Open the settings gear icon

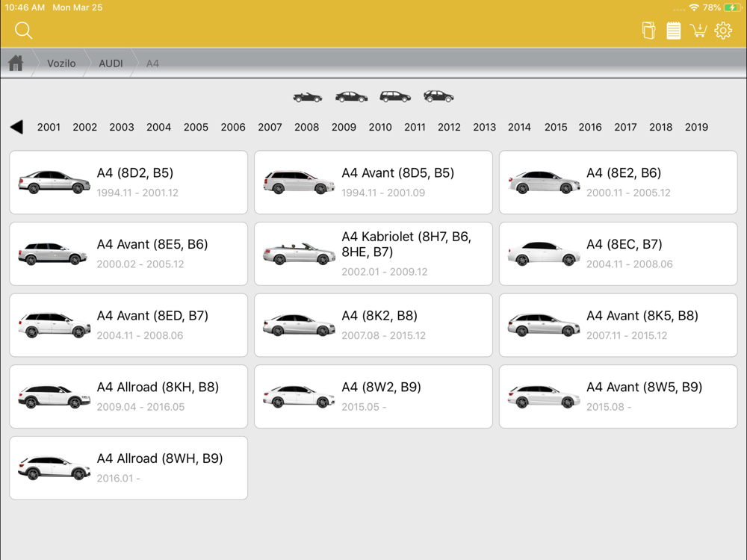[723, 31]
